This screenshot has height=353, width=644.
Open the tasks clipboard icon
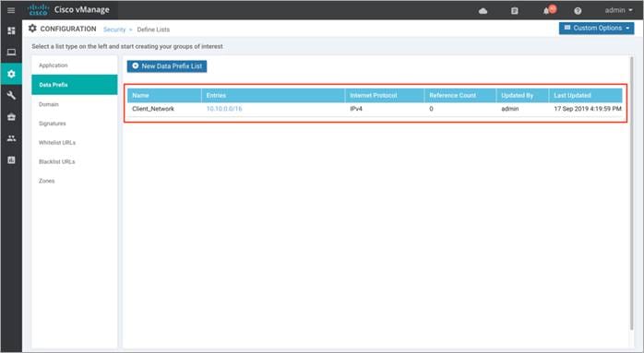(x=514, y=11)
